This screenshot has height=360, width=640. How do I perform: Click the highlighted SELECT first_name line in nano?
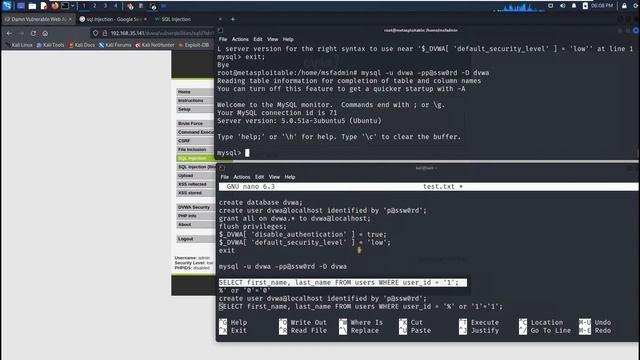tap(342, 282)
